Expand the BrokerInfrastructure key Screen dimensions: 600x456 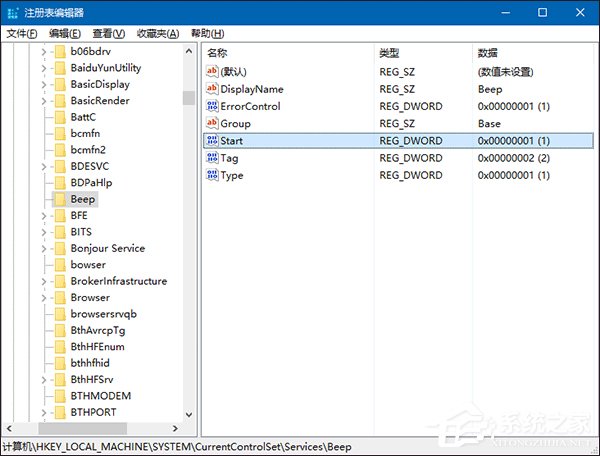(43, 282)
